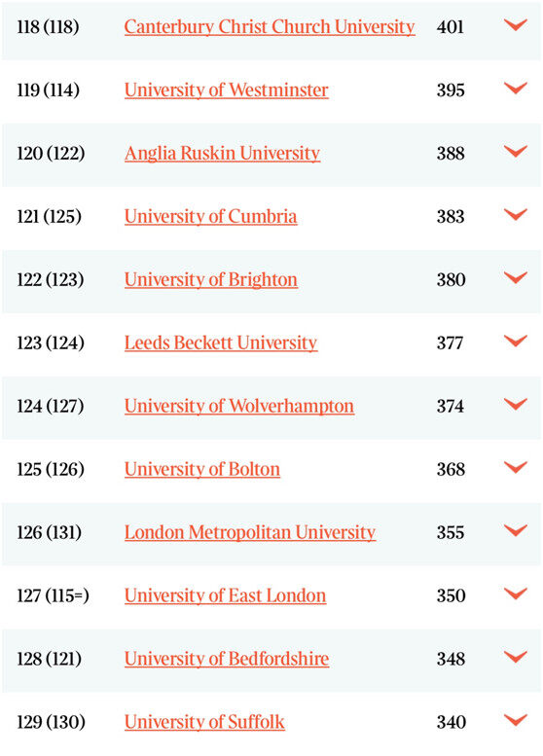This screenshot has height=756, width=543.
Task: Open the Canterbury Christ Church University link
Action: pyautogui.click(x=270, y=27)
